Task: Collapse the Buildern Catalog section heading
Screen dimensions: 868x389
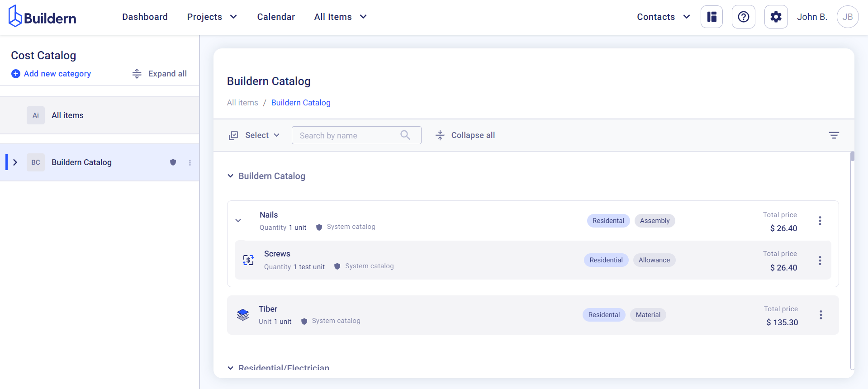Action: pos(231,176)
